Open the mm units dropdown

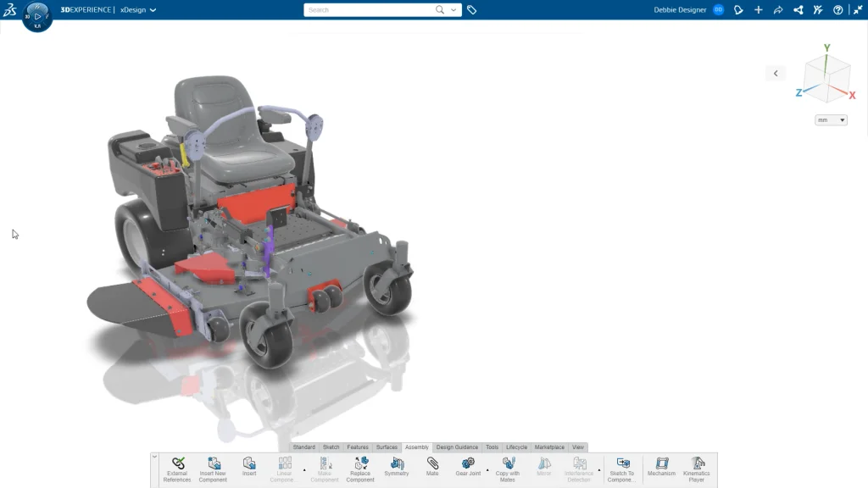[x=831, y=119]
